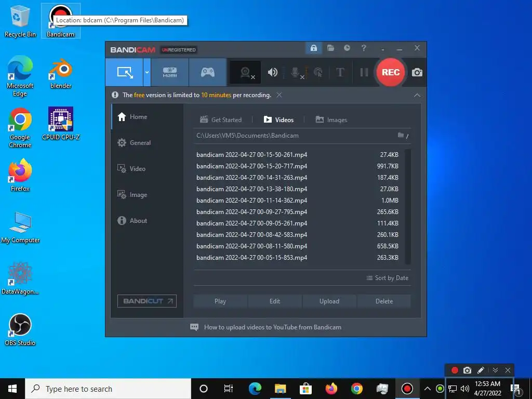Expand the mini toolbar double chevron
532x399 pixels.
(x=495, y=370)
